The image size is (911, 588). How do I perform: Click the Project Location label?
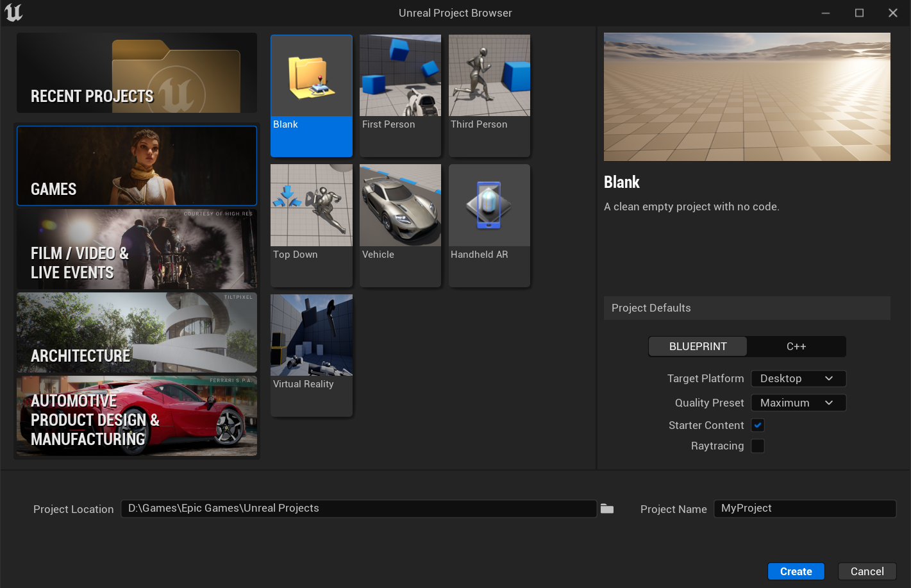pyautogui.click(x=74, y=509)
